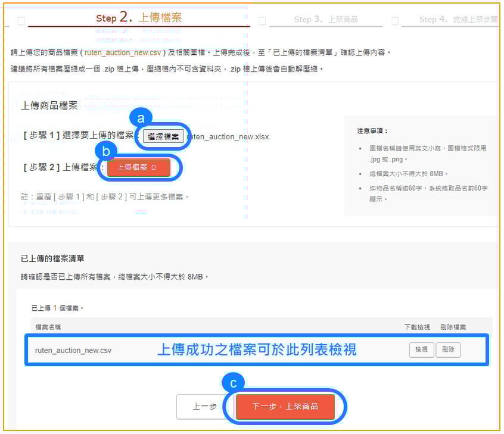Click the small square icon inside 上傳檔案 button
504x434 pixels.
[153, 168]
